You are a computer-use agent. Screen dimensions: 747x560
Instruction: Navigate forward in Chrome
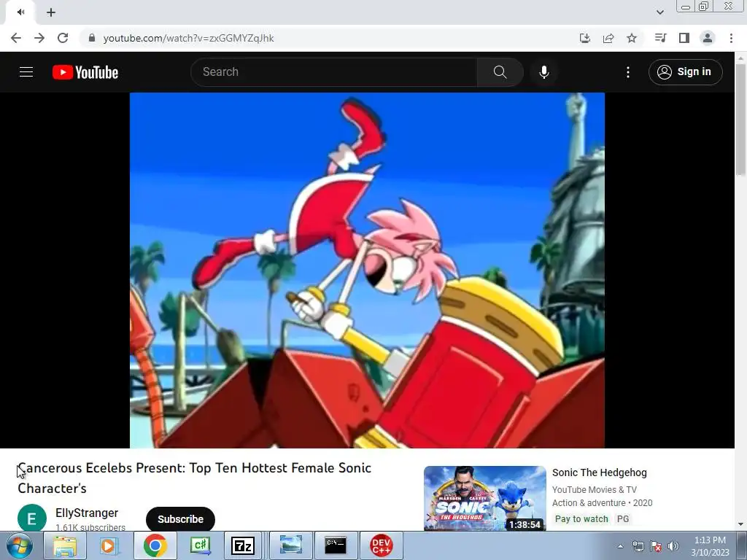coord(39,38)
